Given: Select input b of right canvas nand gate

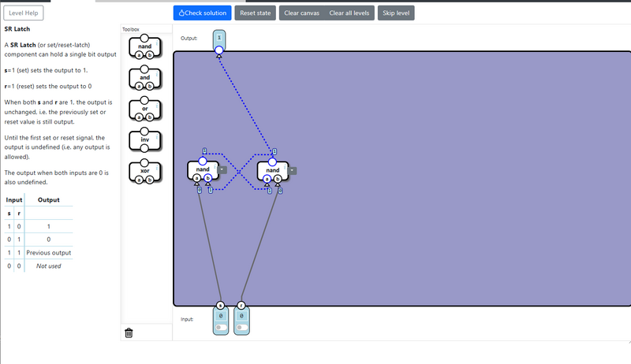Looking at the screenshot, I should click(278, 179).
